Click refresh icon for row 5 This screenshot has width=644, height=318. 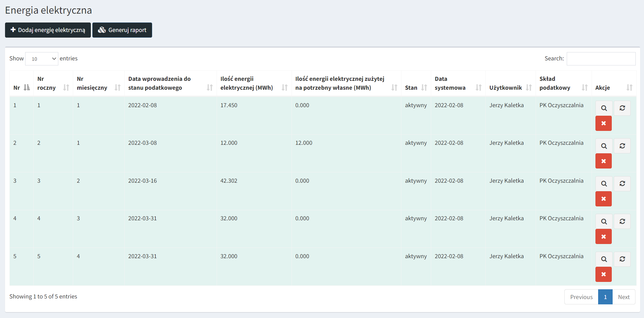(622, 259)
